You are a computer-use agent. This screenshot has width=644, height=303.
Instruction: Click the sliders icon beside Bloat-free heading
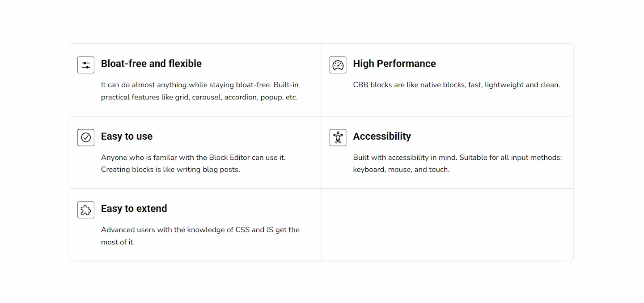coord(86,65)
